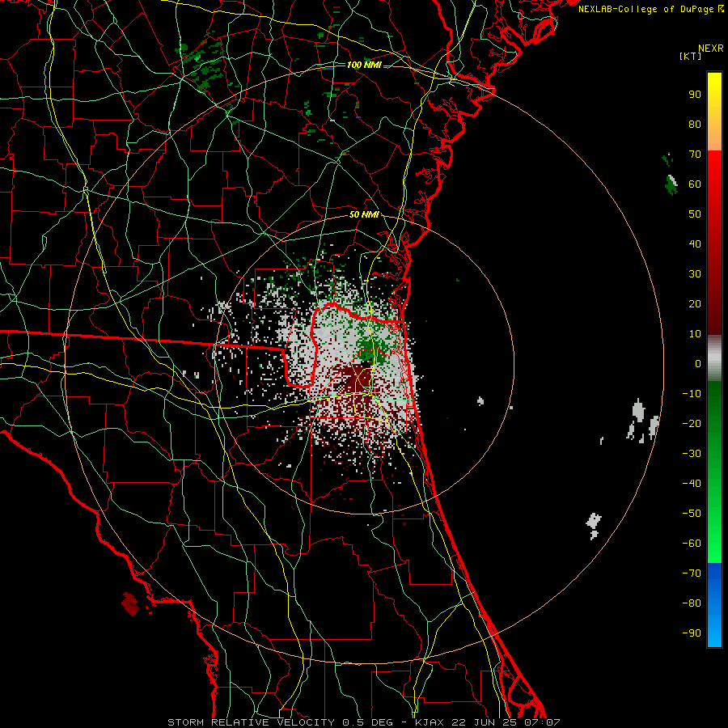
Task: Click the -50 value on the velocity scale
Action: click(692, 514)
